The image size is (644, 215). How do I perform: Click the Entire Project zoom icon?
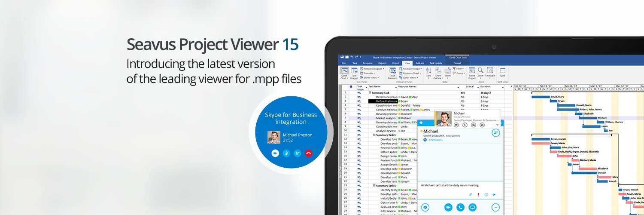(472, 70)
